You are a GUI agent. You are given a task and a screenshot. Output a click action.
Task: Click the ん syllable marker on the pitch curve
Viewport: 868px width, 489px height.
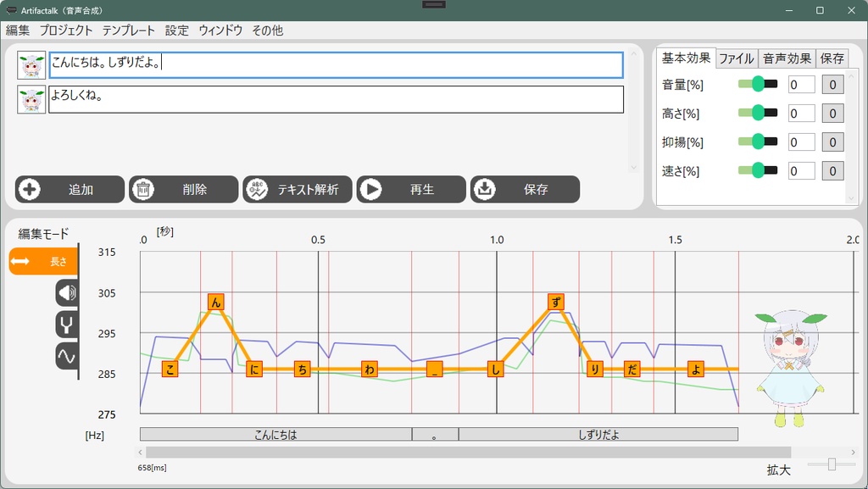pos(214,301)
